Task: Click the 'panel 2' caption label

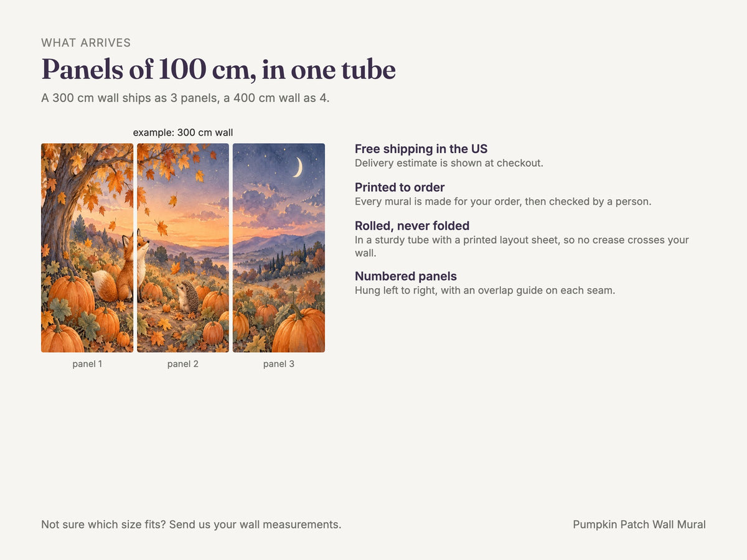Action: coord(183,364)
